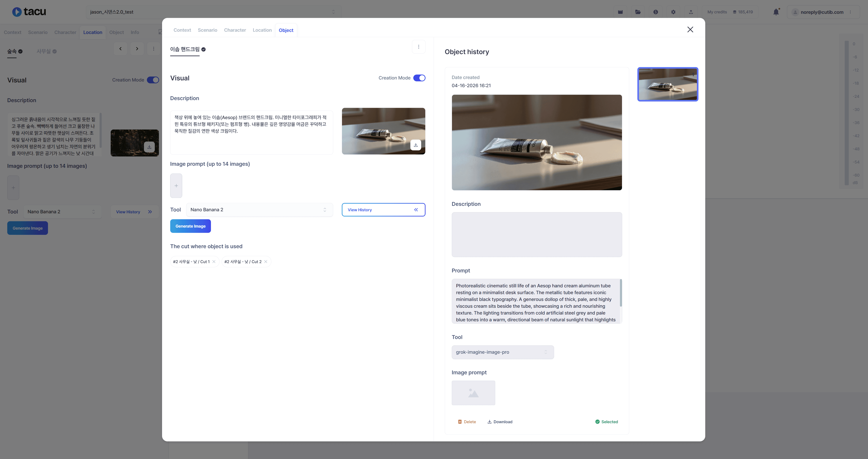The width and height of the screenshot is (868, 459).
Task: Switch to the Context tab in dialog
Action: (x=182, y=30)
